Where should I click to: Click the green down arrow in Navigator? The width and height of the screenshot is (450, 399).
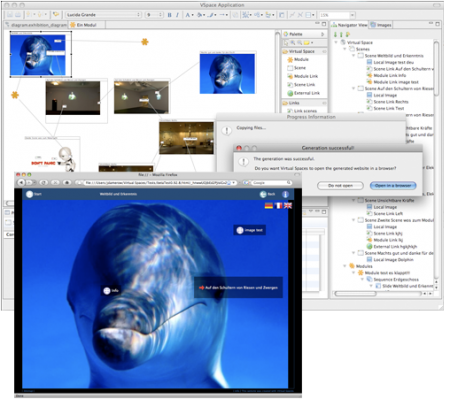pyautogui.click(x=335, y=34)
